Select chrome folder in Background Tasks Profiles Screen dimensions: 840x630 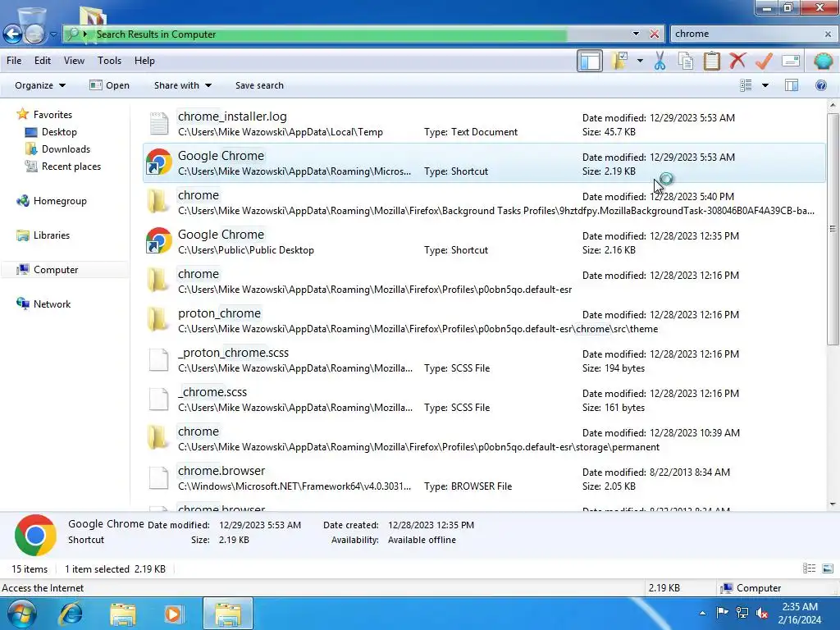click(484, 203)
